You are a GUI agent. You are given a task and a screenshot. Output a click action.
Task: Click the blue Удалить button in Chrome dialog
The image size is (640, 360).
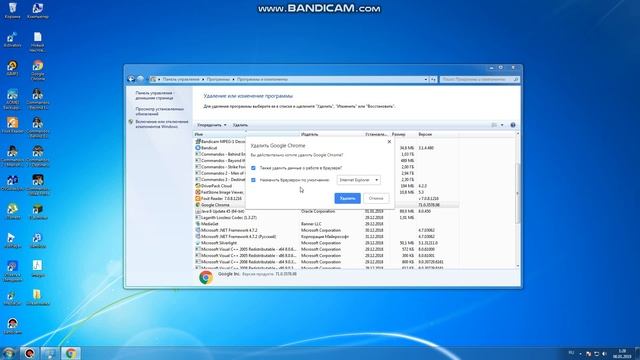pos(347,198)
